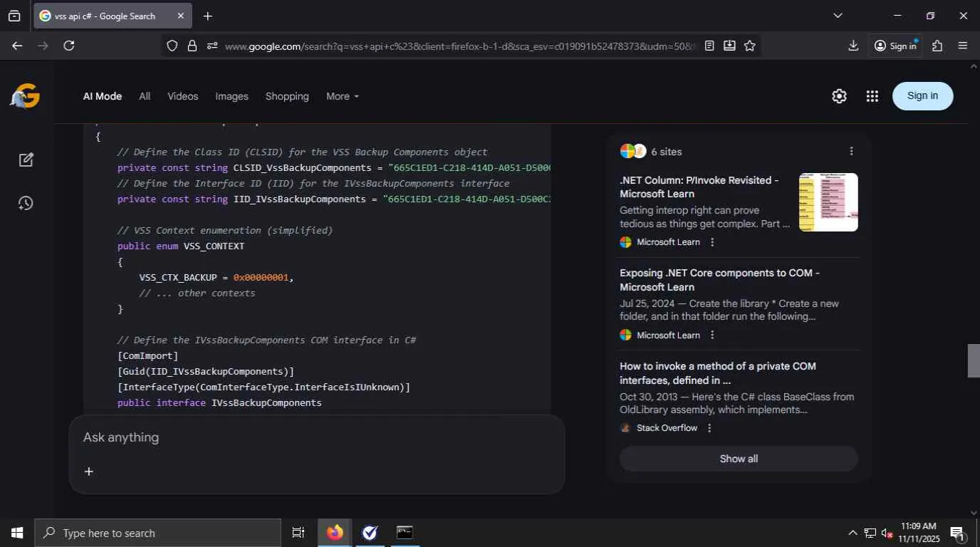This screenshot has width=980, height=547.
Task: Switch to the Videos tab
Action: pos(183,96)
